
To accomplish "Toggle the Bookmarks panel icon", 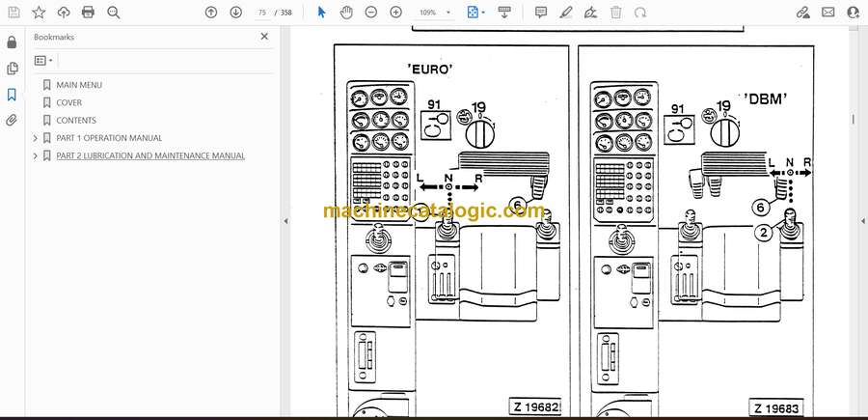I will pyautogui.click(x=12, y=95).
